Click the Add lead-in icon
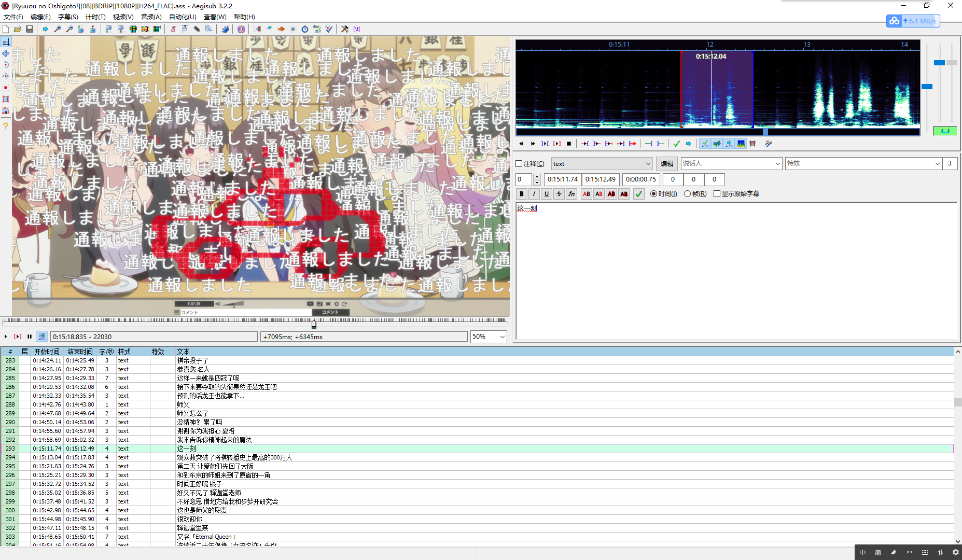Image resolution: width=962 pixels, height=560 pixels. [648, 144]
